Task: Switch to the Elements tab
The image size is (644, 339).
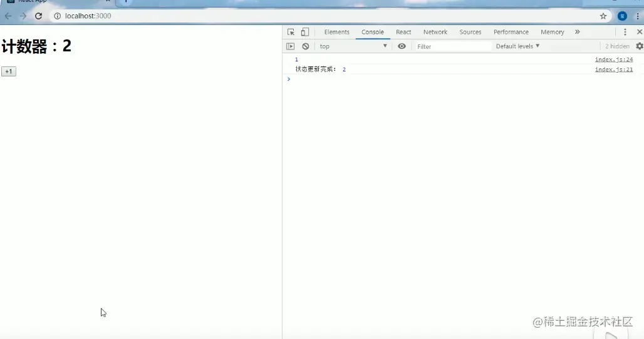Action: click(337, 32)
